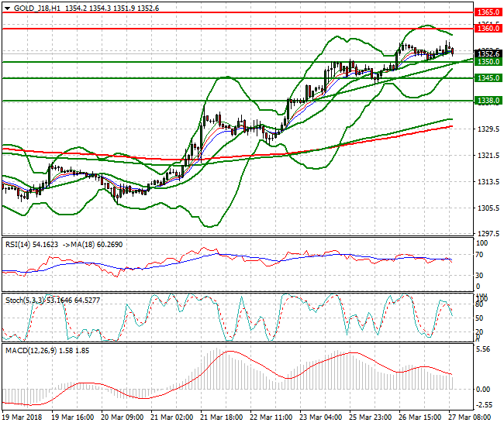Click the MACD scale value -2.55
This screenshot has height=426, width=504.
[483, 405]
